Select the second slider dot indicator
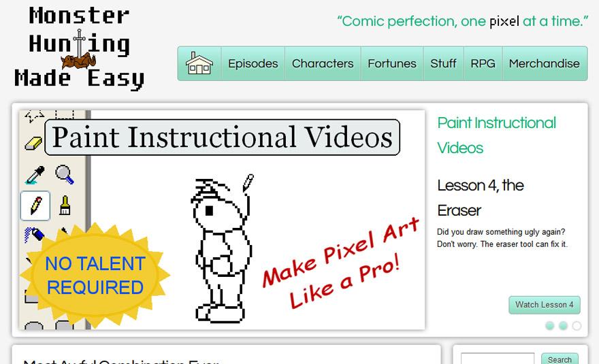 point(563,326)
